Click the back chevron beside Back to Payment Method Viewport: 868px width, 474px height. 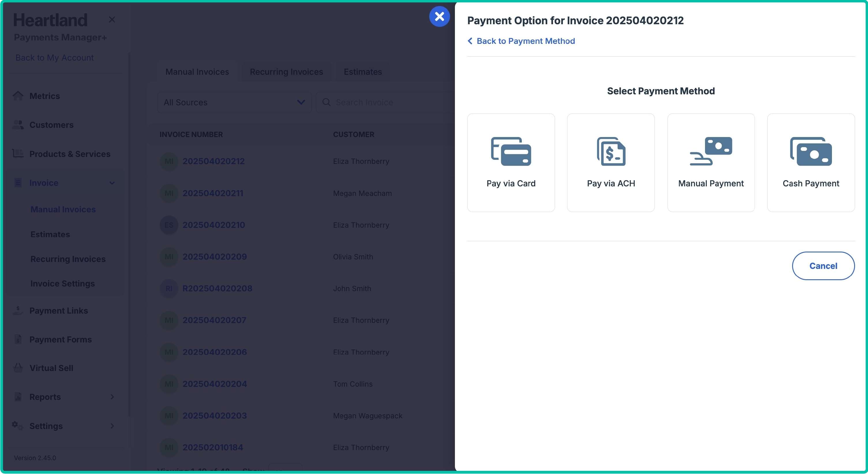(470, 41)
